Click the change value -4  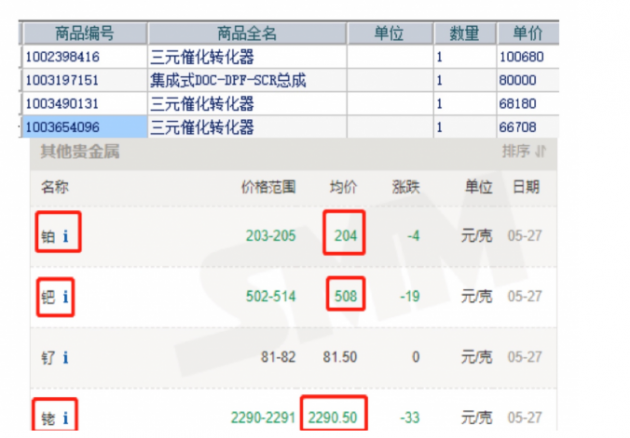(x=413, y=235)
